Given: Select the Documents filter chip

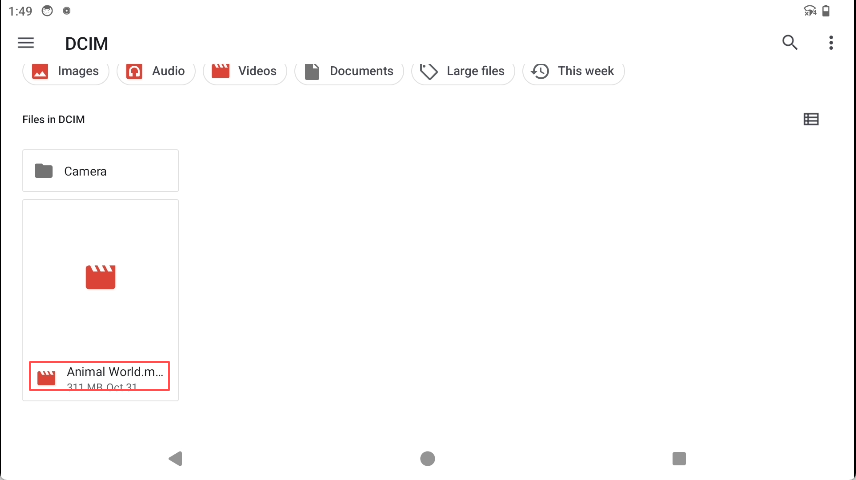Looking at the screenshot, I should tap(349, 71).
